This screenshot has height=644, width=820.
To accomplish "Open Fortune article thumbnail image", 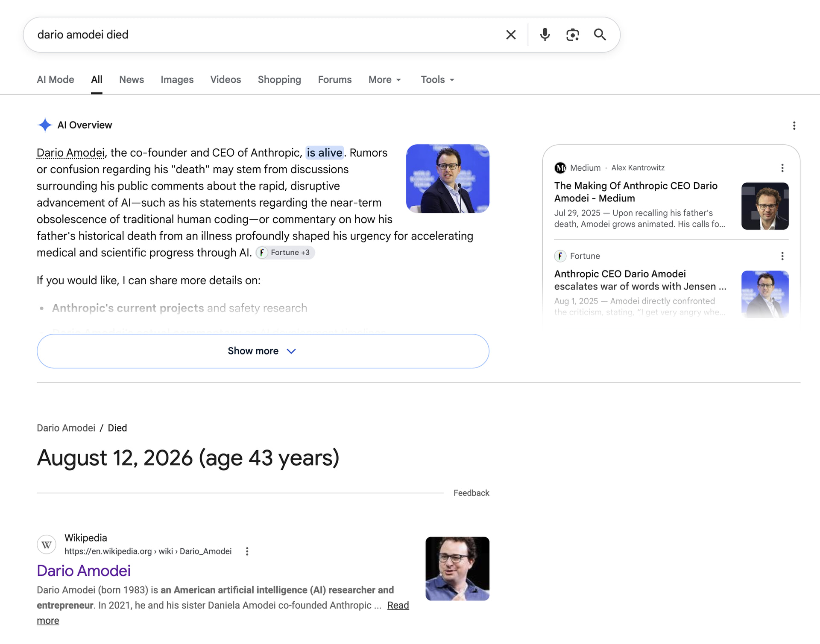I will click(765, 294).
